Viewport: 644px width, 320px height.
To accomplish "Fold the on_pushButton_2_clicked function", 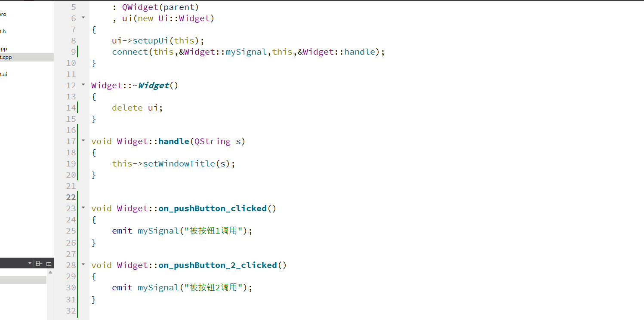I will click(83, 265).
